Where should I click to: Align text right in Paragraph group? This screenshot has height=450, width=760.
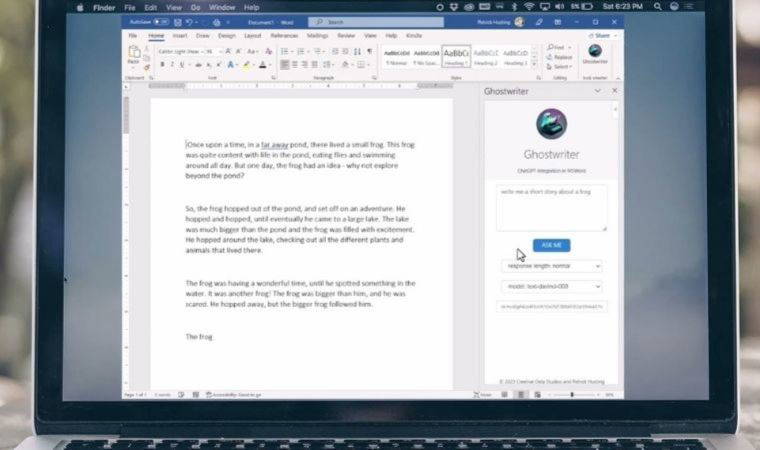point(305,64)
